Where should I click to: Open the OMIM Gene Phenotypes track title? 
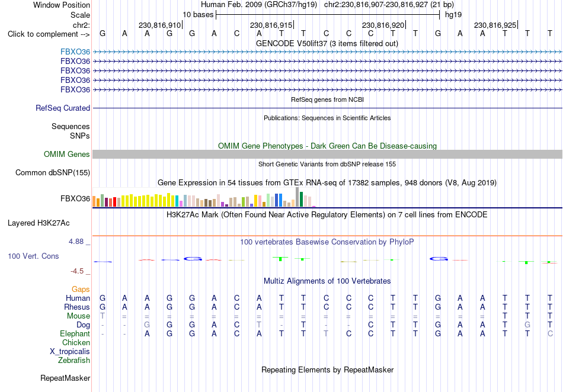tap(327, 146)
